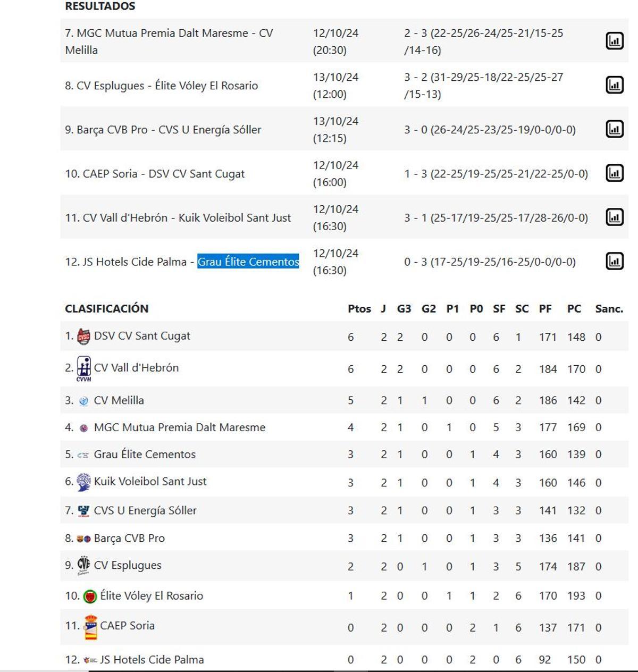The height and width of the screenshot is (672, 638).
Task: Open statistics for CV Vall d'Hebrón match
Action: tap(614, 216)
